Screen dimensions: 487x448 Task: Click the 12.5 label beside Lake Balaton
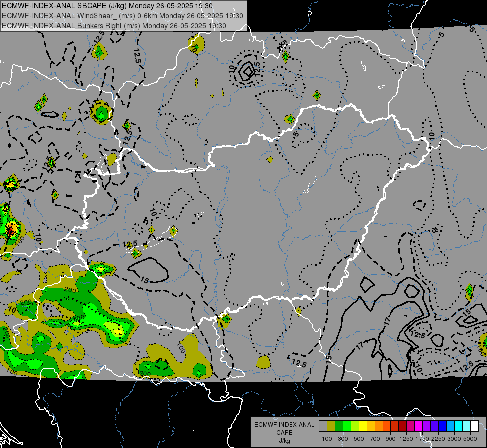pos(130,244)
